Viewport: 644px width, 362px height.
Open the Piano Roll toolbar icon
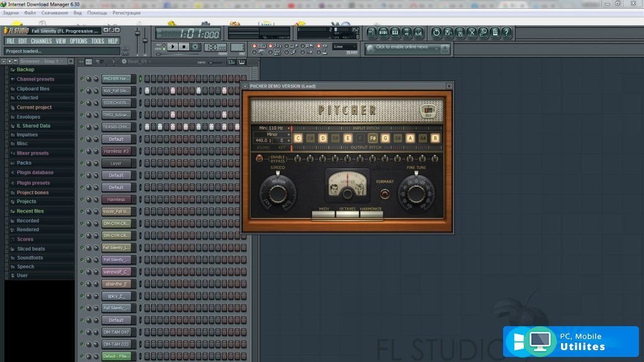tap(395, 33)
